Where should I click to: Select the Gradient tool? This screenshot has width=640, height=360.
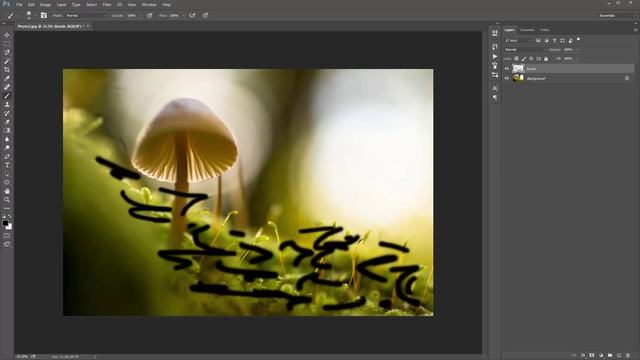click(x=7, y=130)
